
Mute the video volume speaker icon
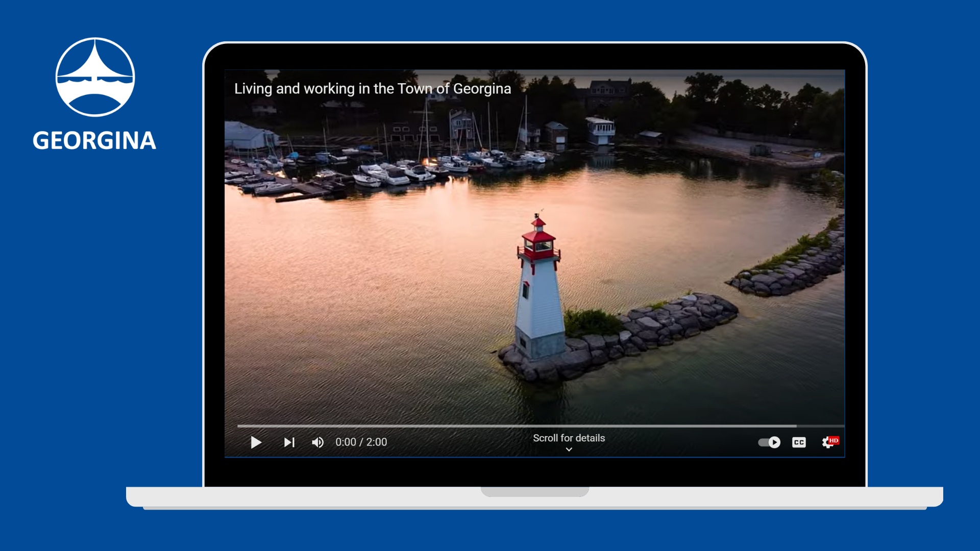[x=317, y=442]
